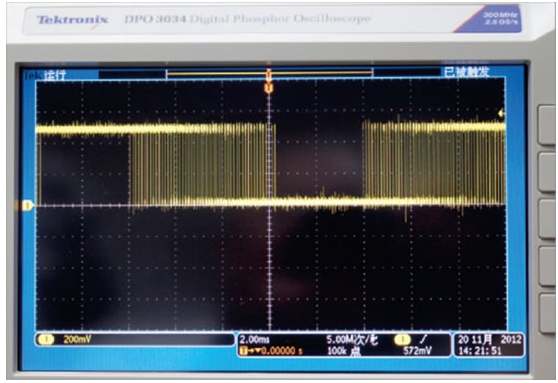Click the channel 1 ground reference marker left of the waveform
The width and height of the screenshot is (558, 383).
pos(27,205)
